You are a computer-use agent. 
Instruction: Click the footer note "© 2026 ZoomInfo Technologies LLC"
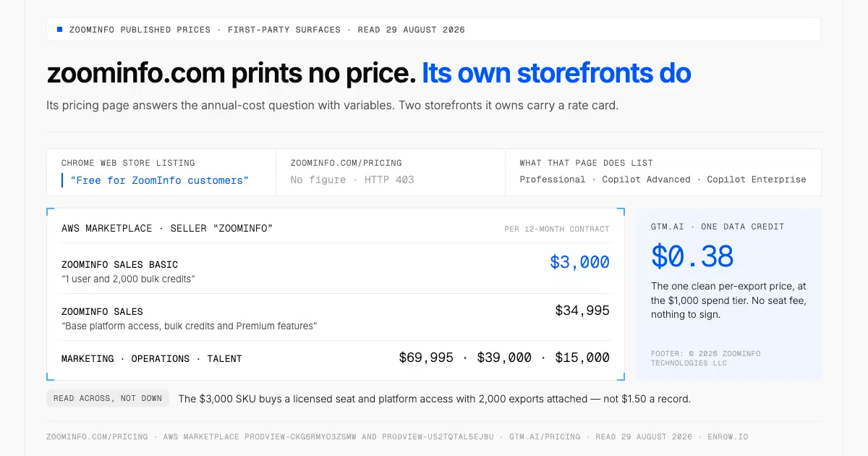tap(706, 358)
